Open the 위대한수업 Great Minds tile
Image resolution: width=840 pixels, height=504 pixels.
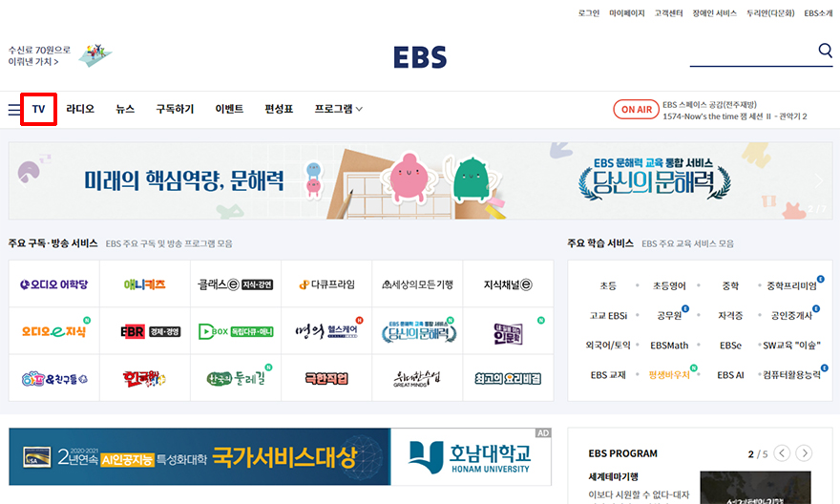[417, 378]
